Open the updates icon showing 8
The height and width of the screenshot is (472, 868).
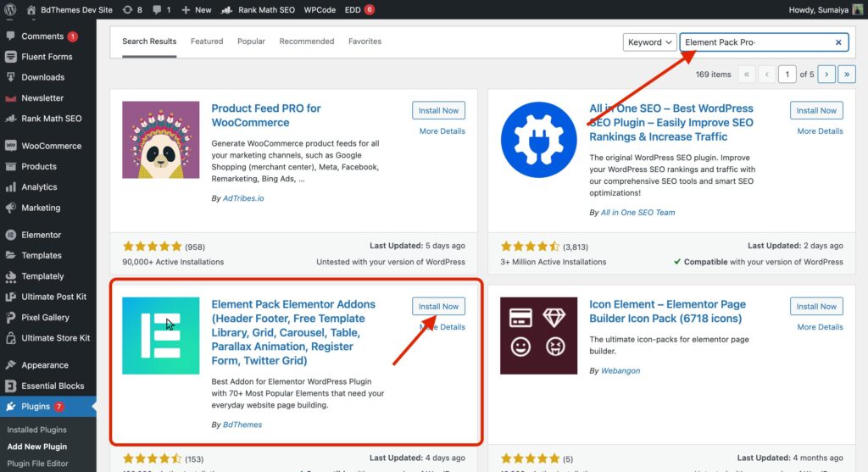(x=132, y=9)
